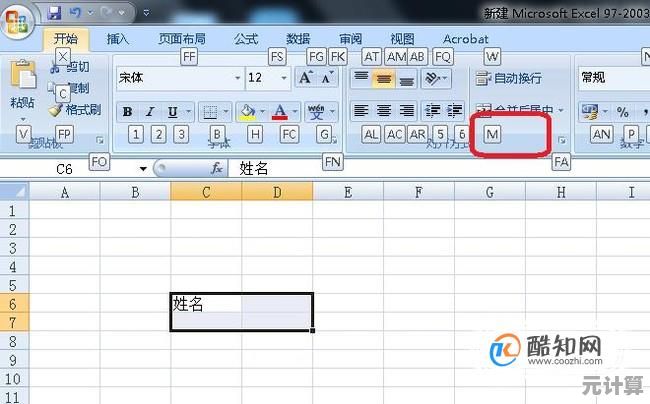
Task: Open the 页面布局 ribbon tab
Action: [x=182, y=39]
